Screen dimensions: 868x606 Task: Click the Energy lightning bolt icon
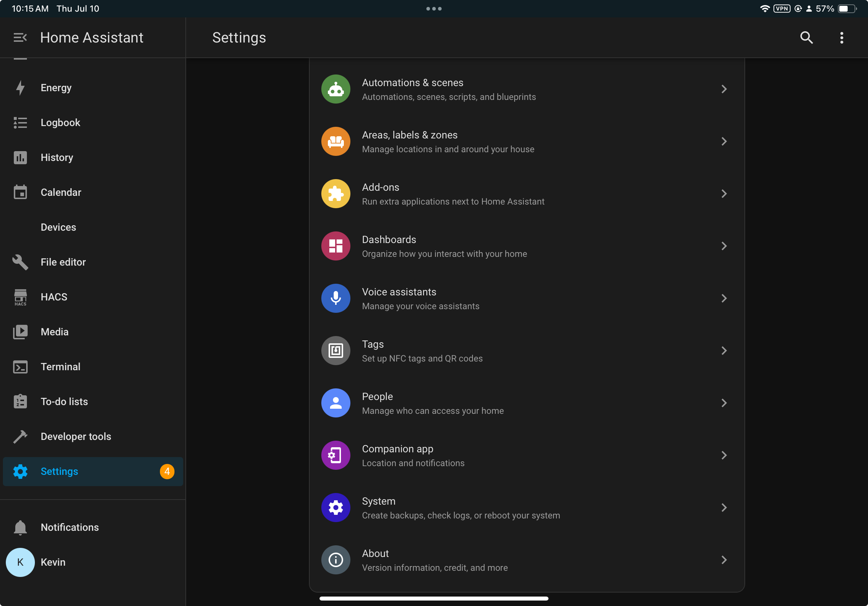(20, 88)
